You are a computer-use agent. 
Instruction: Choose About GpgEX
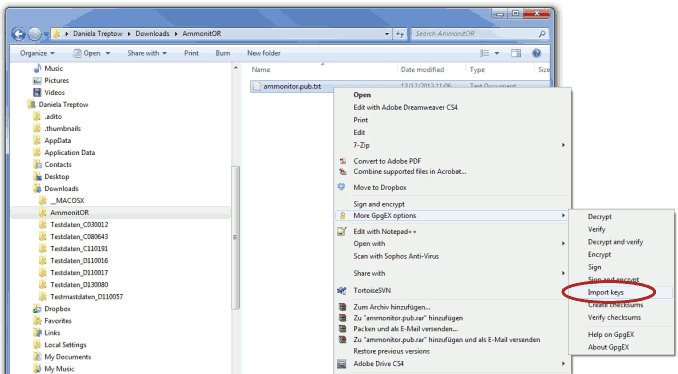(x=608, y=347)
